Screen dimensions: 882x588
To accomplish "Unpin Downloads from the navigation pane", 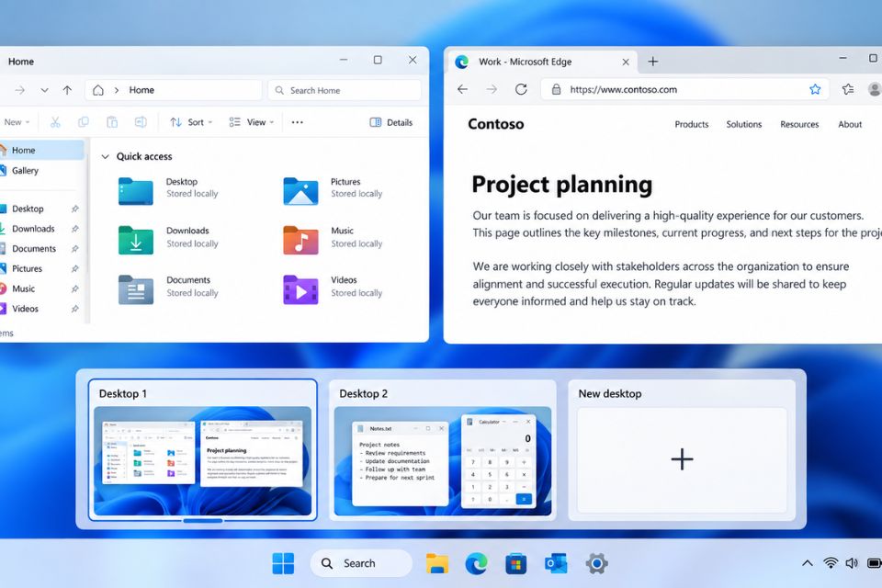I will tap(74, 229).
